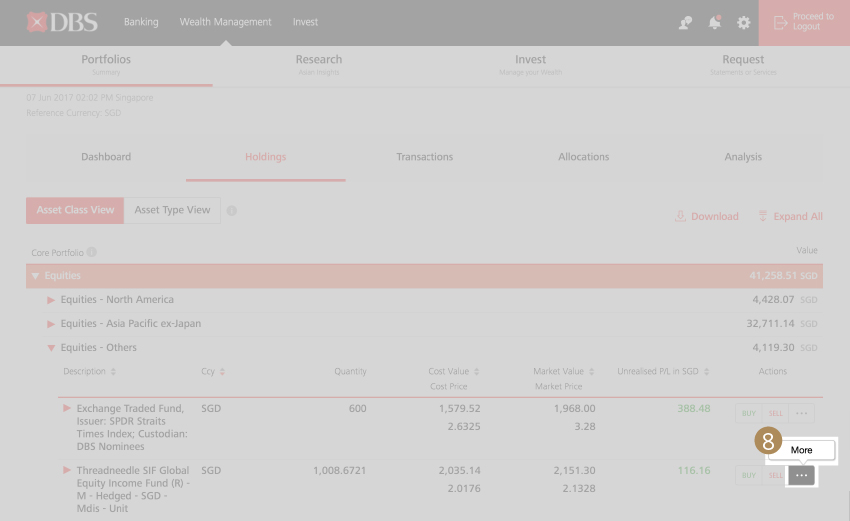Click SELL for the Exchange Traded Fund

tap(775, 414)
